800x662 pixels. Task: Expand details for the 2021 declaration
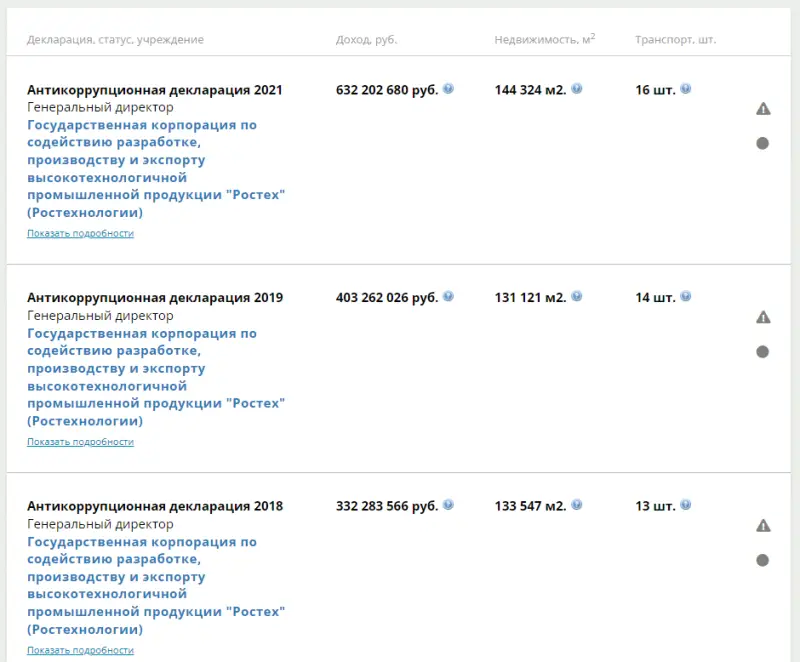80,233
